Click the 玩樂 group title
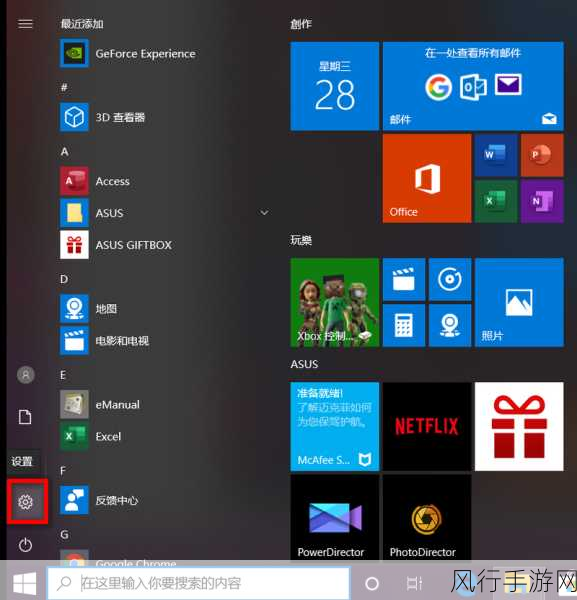 (301, 240)
